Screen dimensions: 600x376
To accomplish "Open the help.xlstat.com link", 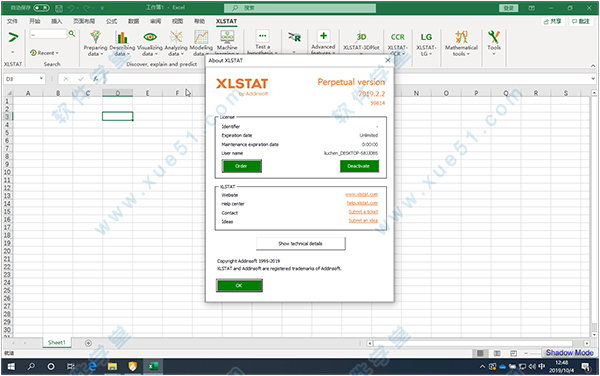I will point(362,203).
